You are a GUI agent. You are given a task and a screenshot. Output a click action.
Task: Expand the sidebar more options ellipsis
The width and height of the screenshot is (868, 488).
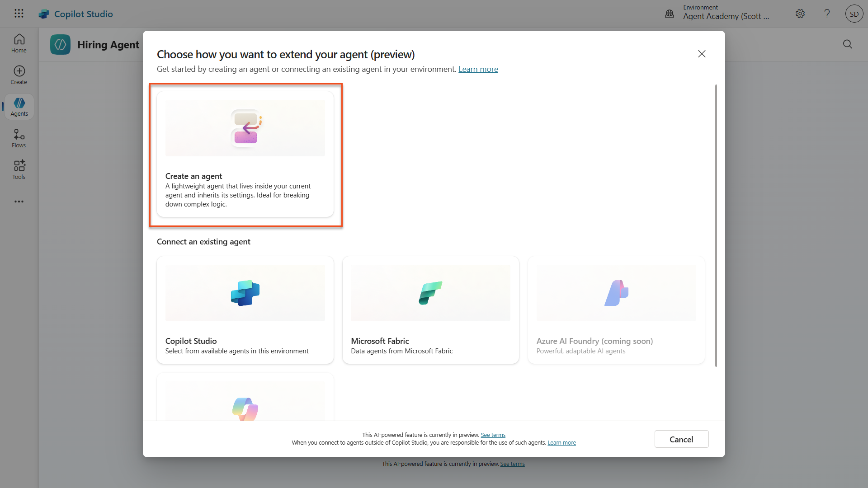[19, 202]
